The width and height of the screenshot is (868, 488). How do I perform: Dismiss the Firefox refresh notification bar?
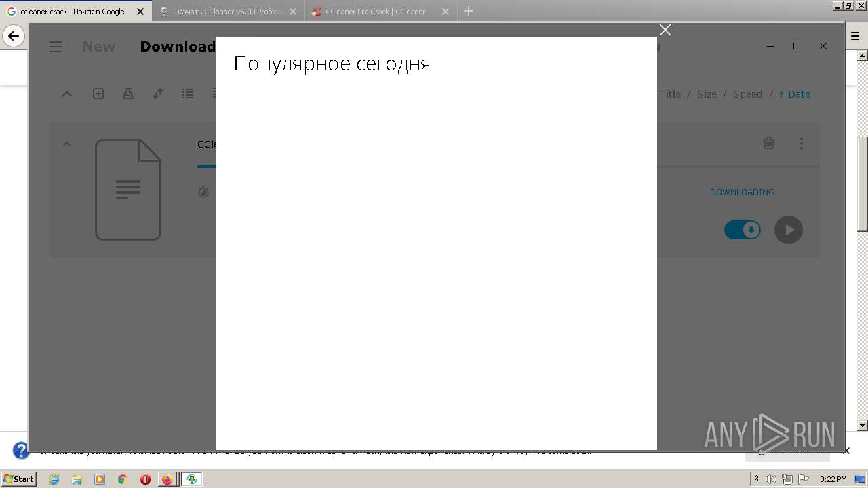[x=846, y=451]
